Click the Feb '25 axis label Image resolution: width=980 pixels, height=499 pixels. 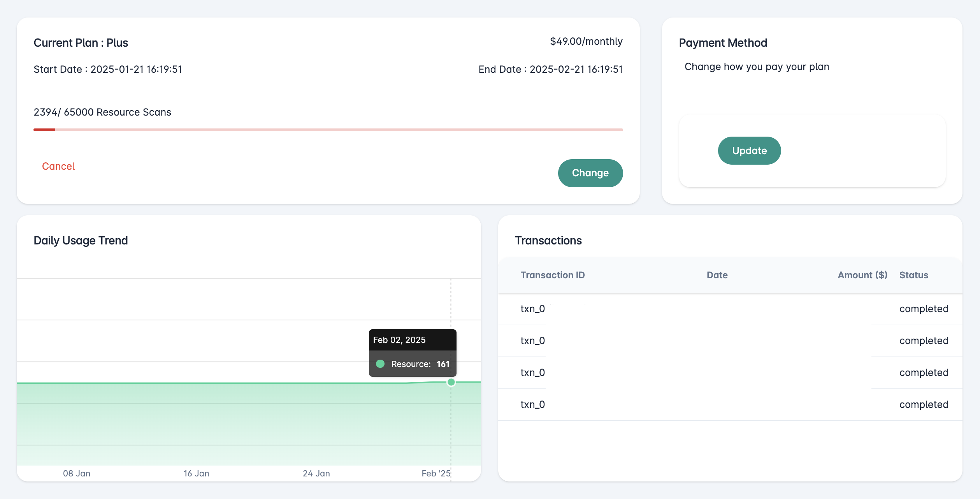point(436,473)
